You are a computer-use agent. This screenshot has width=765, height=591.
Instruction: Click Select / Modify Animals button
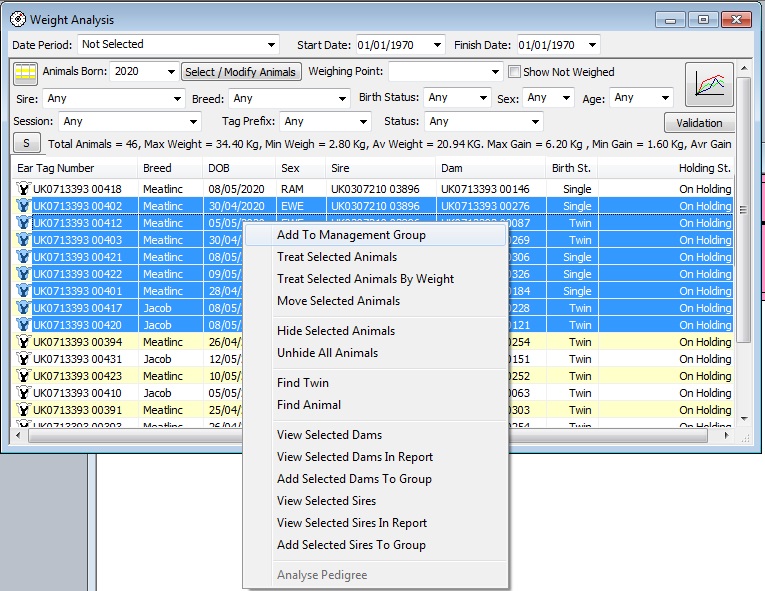tap(241, 72)
